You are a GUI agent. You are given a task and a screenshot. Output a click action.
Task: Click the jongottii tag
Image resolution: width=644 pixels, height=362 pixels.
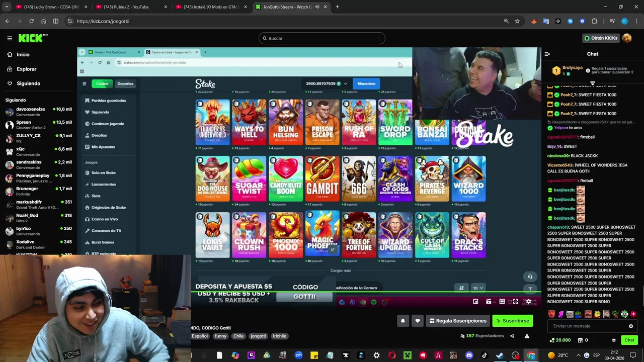click(x=258, y=336)
